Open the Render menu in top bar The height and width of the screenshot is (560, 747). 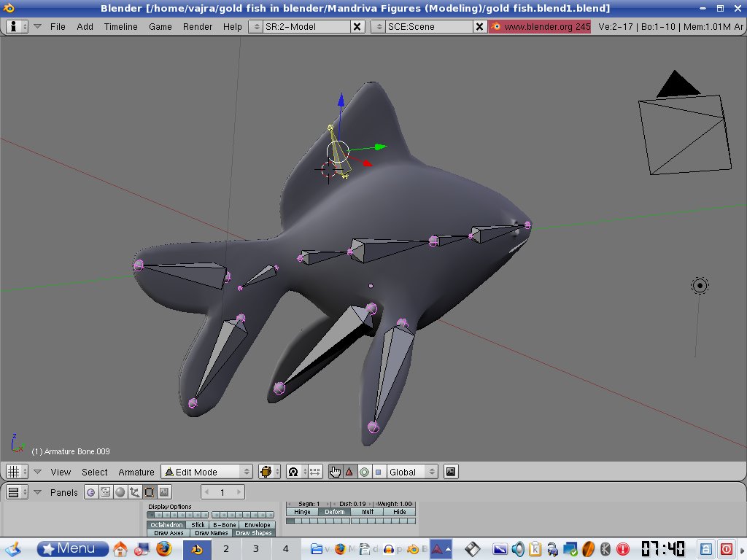tap(198, 26)
